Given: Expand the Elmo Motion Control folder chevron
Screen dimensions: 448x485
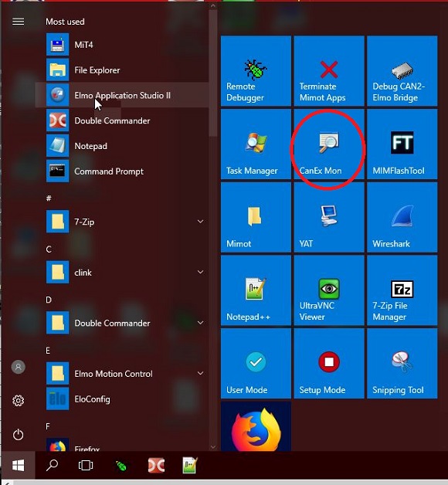Looking at the screenshot, I should pyautogui.click(x=201, y=373).
